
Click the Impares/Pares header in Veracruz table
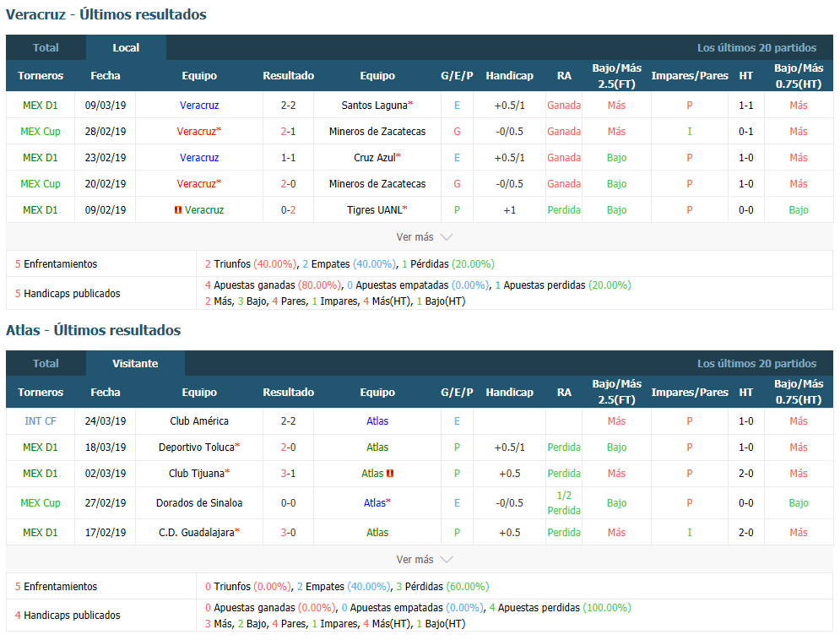point(690,75)
